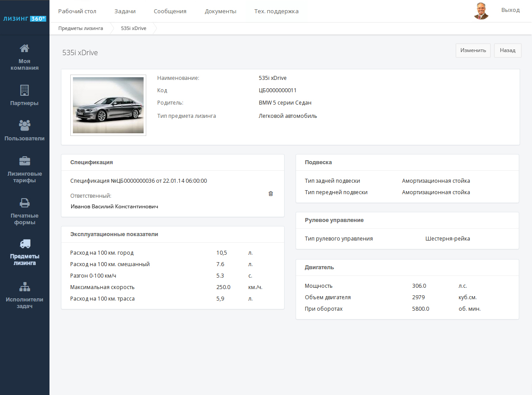Image resolution: width=532 pixels, height=395 pixels.
Task: Click Максимальная скорость label
Action: point(103,287)
